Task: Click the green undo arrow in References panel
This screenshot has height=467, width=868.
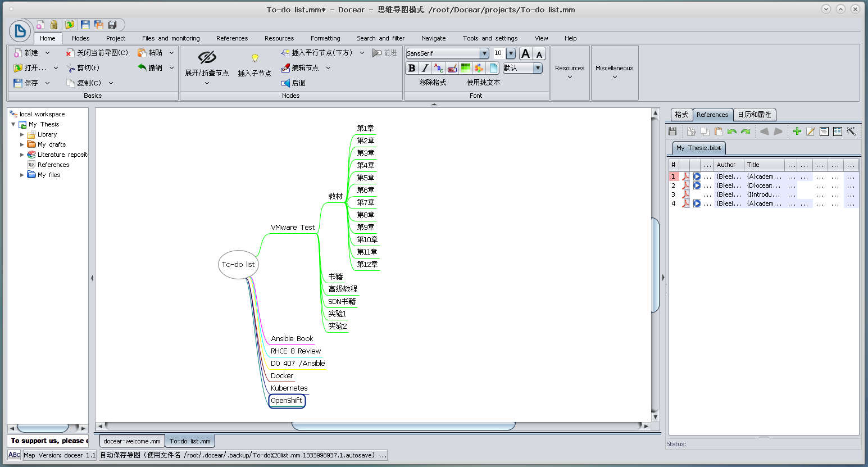Action: pos(732,132)
